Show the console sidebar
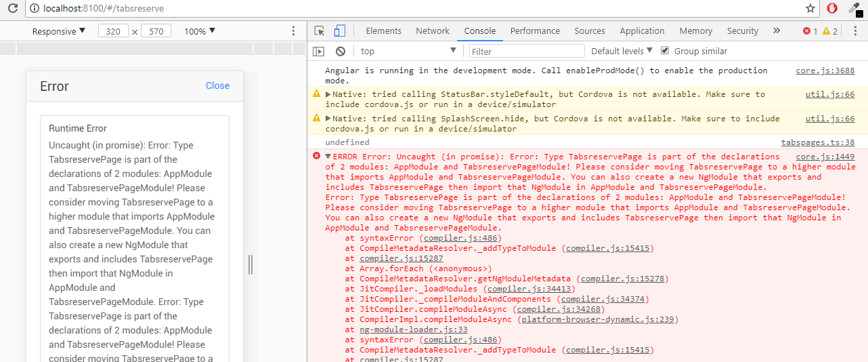 (x=318, y=51)
